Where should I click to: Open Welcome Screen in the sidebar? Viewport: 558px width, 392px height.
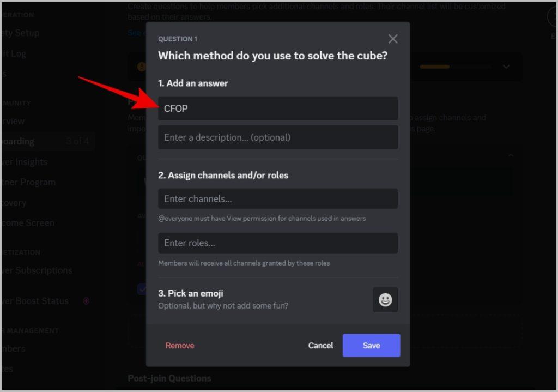click(x=28, y=223)
